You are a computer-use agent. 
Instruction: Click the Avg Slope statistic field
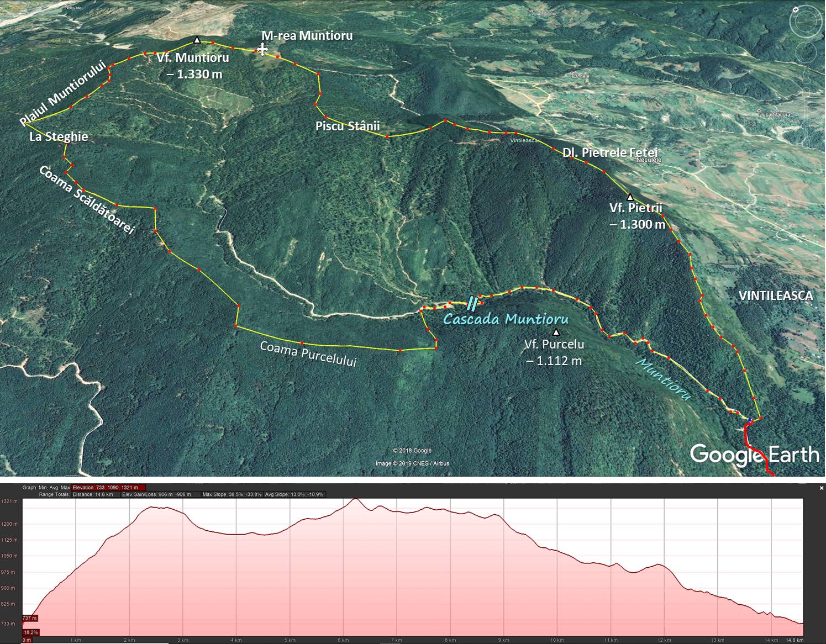pos(294,494)
